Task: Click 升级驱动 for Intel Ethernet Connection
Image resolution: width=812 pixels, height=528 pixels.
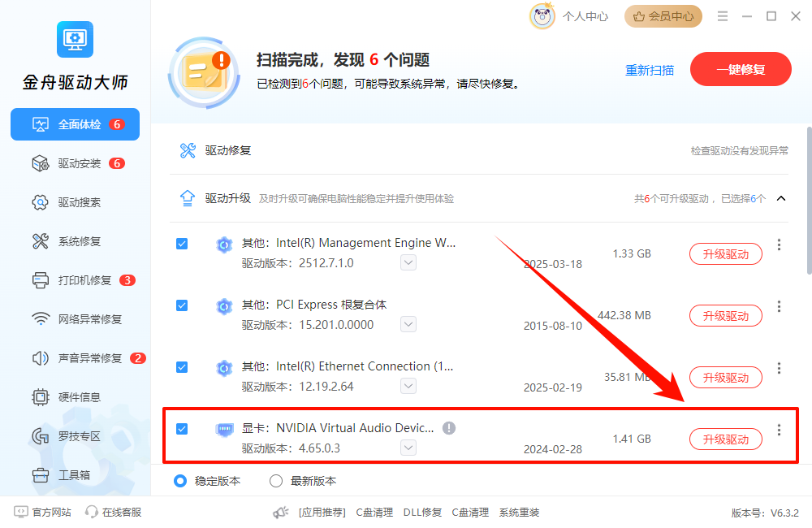Action: pyautogui.click(x=725, y=377)
